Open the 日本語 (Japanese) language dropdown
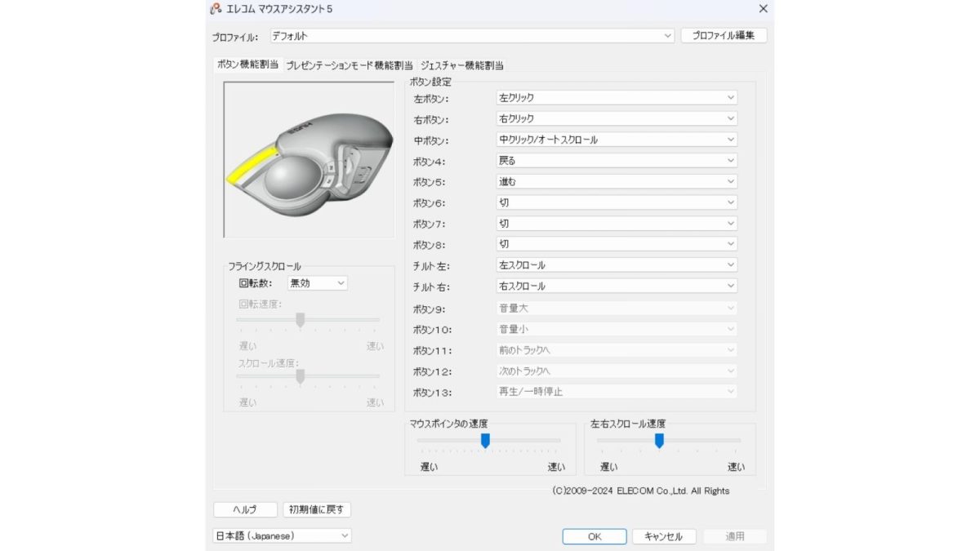980x551 pixels. click(282, 535)
